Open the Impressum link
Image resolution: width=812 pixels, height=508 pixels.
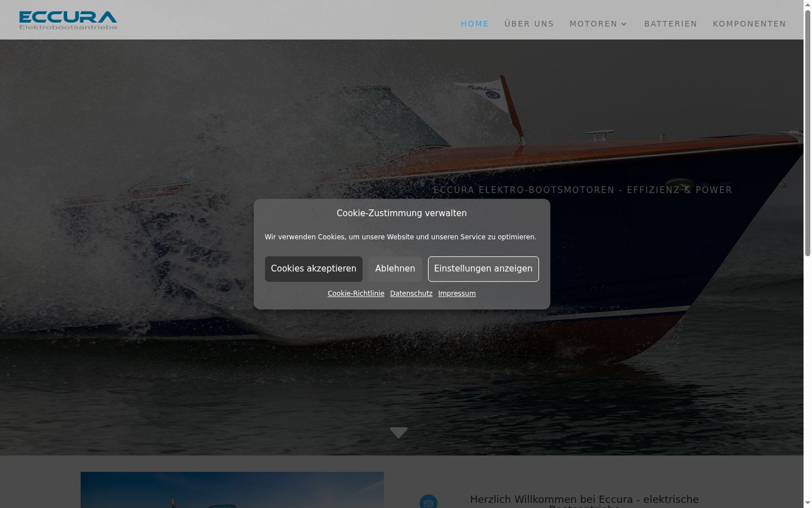click(457, 294)
